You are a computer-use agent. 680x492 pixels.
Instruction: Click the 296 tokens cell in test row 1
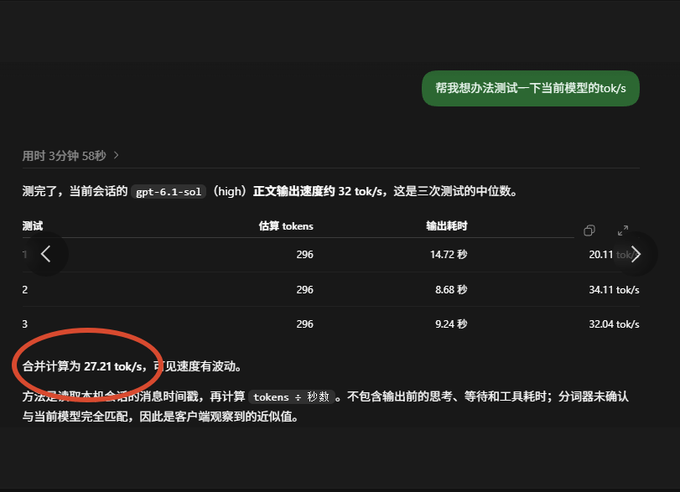pyautogui.click(x=305, y=255)
